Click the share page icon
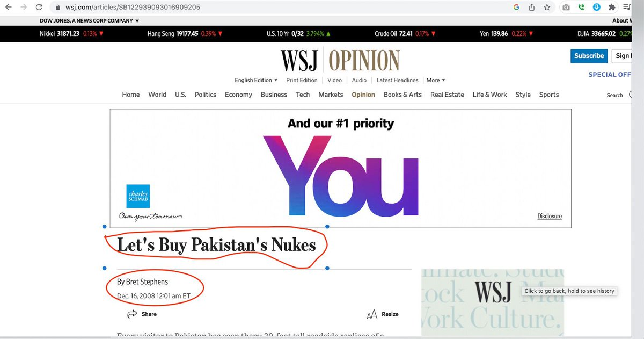The height and width of the screenshot is (339, 644). (532, 8)
